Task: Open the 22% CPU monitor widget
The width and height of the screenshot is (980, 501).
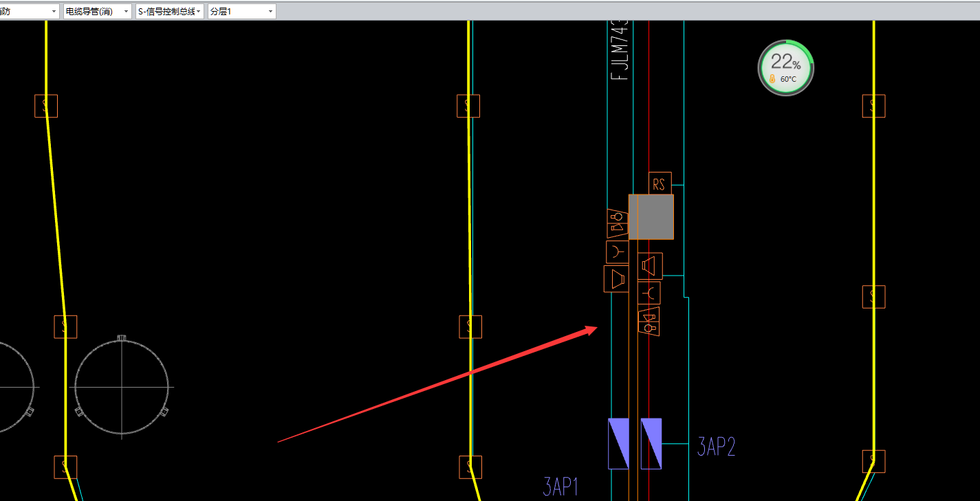Action: tap(785, 67)
